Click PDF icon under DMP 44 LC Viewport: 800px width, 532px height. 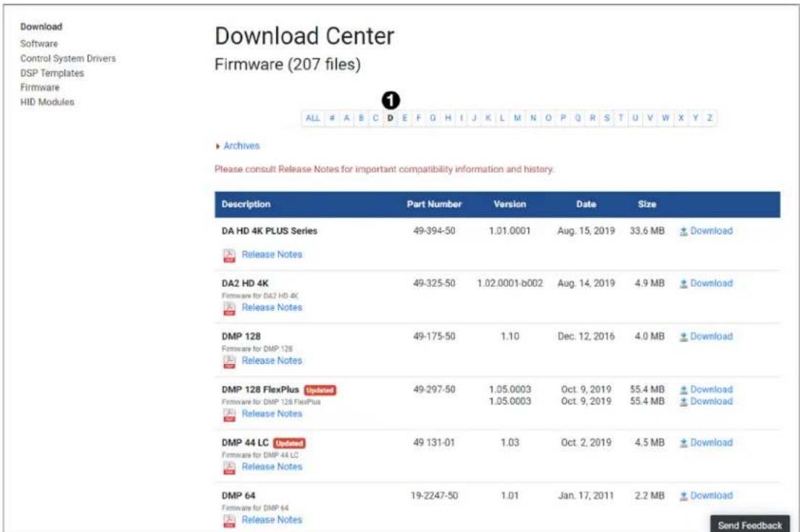229,467
